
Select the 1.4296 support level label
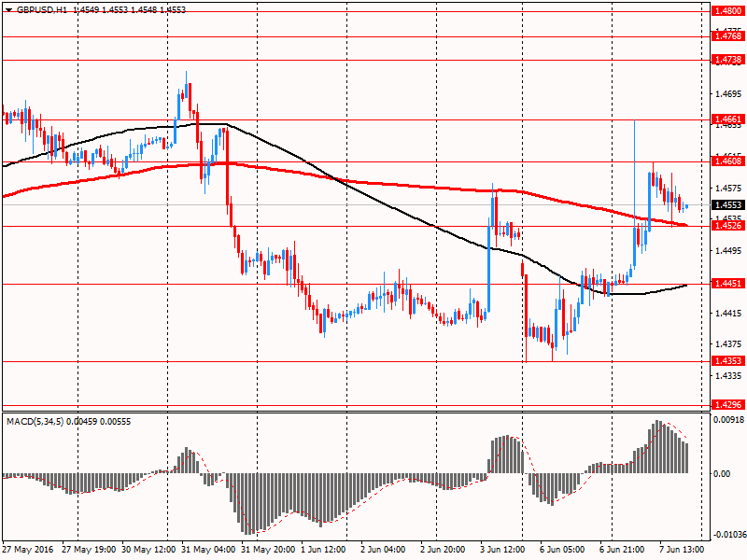(727, 405)
